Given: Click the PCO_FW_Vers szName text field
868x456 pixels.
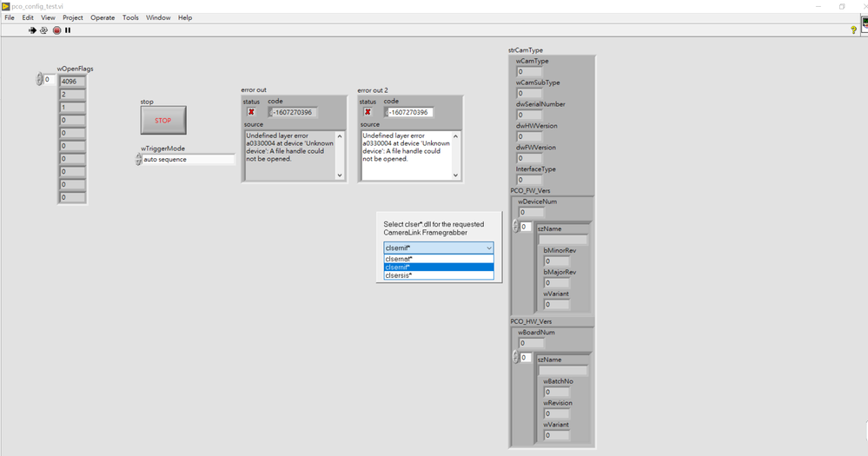Looking at the screenshot, I should click(x=563, y=239).
